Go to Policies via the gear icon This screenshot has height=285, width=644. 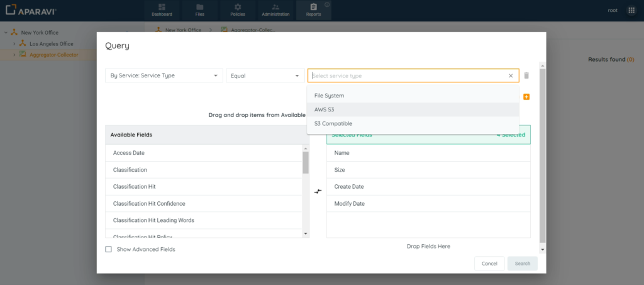[x=237, y=10]
